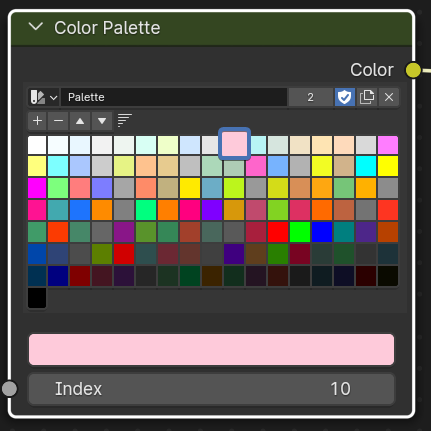Viewport: 431px width, 431px height.
Task: Move the selected color up
Action: point(80,121)
